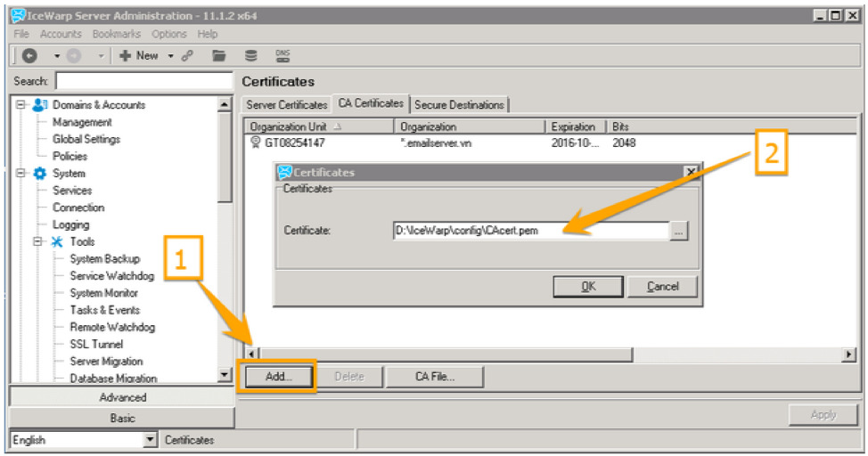Click the Search input field
This screenshot has width=868, height=456.
coord(144,81)
